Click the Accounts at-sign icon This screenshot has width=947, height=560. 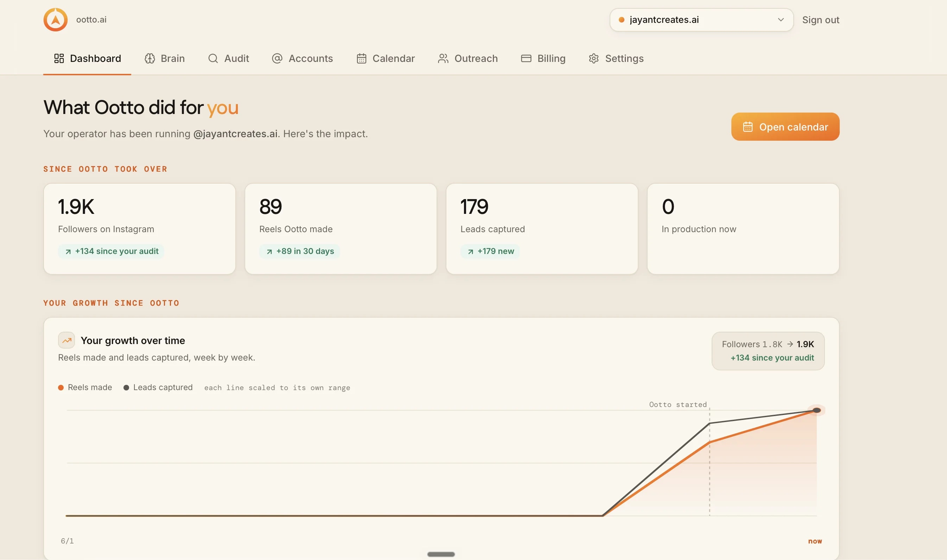[277, 58]
